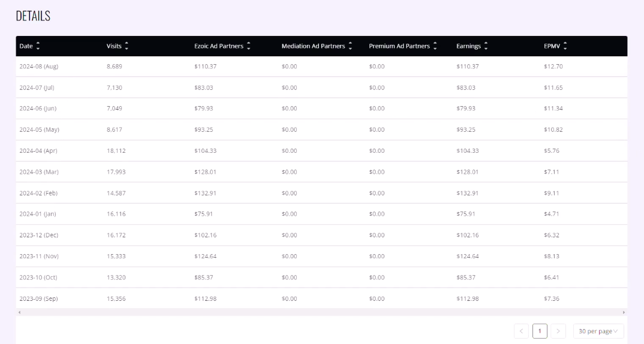Click visits value 8,617

tap(114, 129)
